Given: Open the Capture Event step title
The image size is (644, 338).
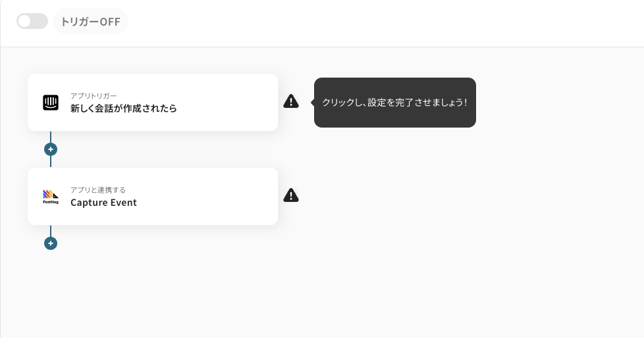Looking at the screenshot, I should tap(103, 203).
